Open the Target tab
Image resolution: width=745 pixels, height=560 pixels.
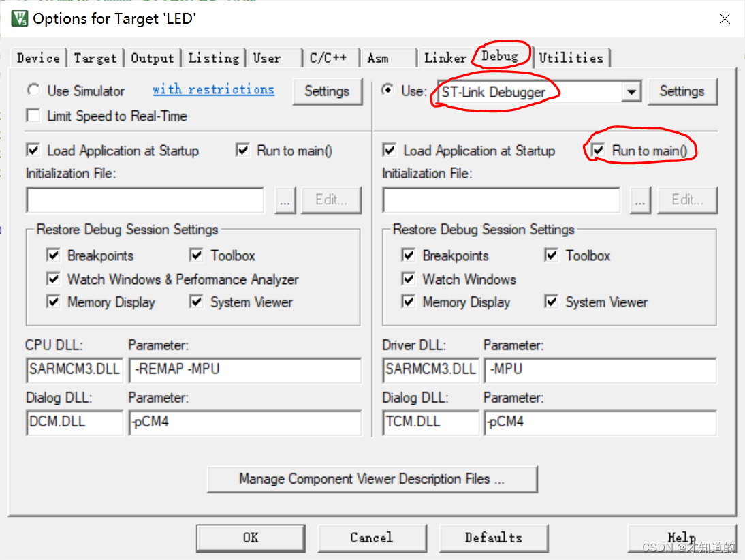click(x=95, y=58)
